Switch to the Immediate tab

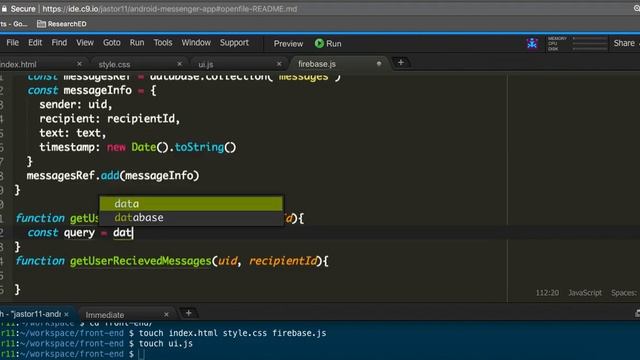tap(105, 315)
